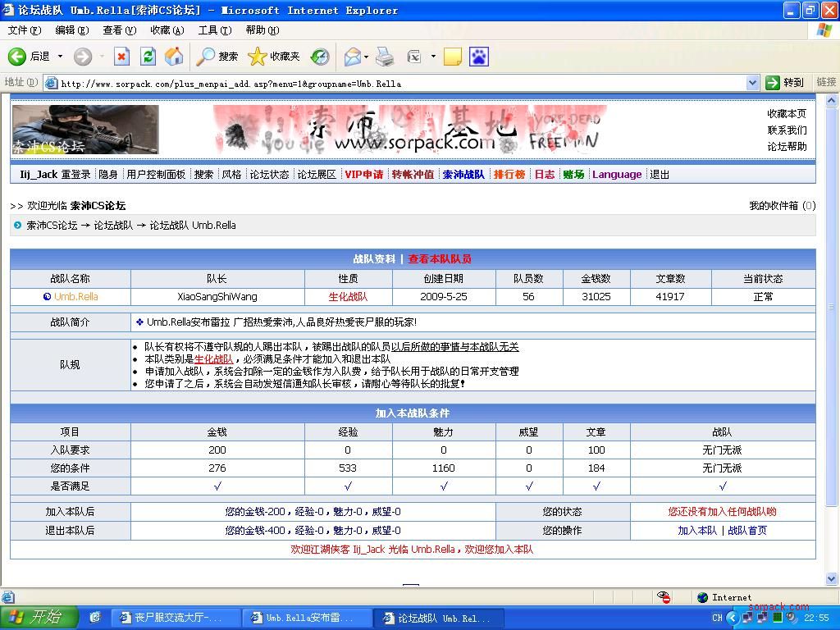Open the 查看本队队员 link
Viewport: 840px width, 630px height.
click(x=440, y=259)
